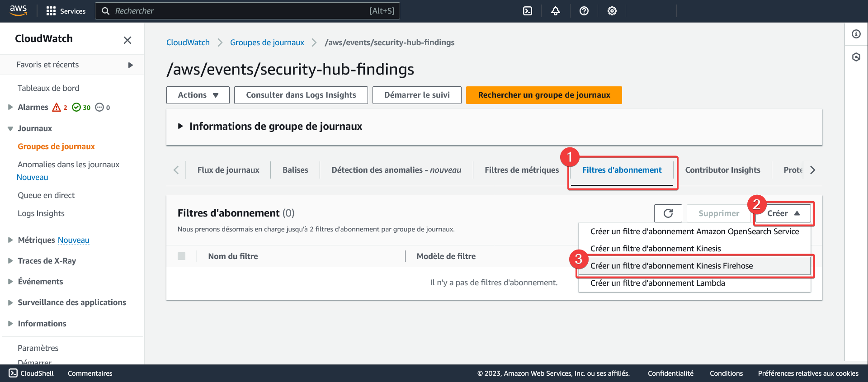Choose Créer un filtre d'abonnement Kinesis
This screenshot has height=382, width=868.
(694, 249)
